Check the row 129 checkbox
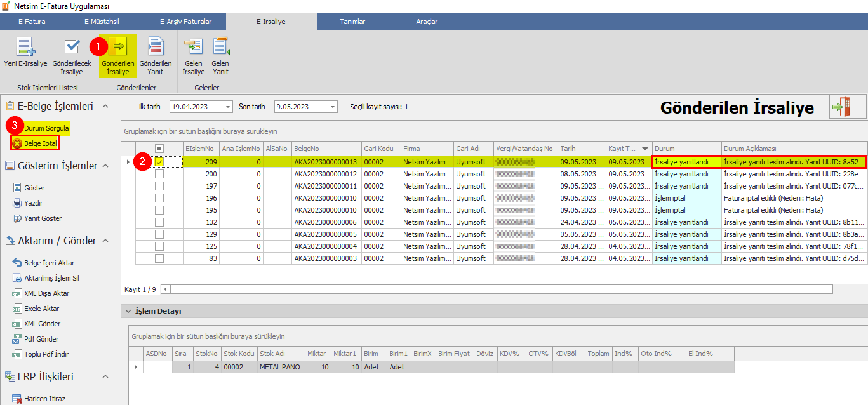 coord(159,234)
